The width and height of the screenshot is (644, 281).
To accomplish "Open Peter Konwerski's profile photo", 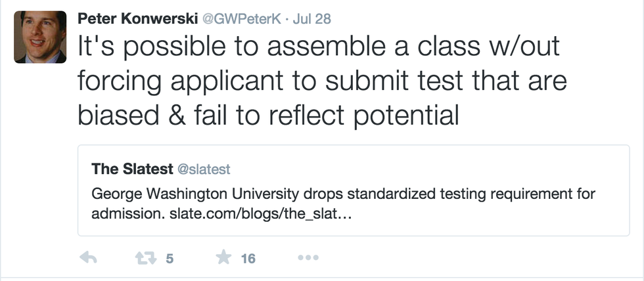I will (x=40, y=37).
